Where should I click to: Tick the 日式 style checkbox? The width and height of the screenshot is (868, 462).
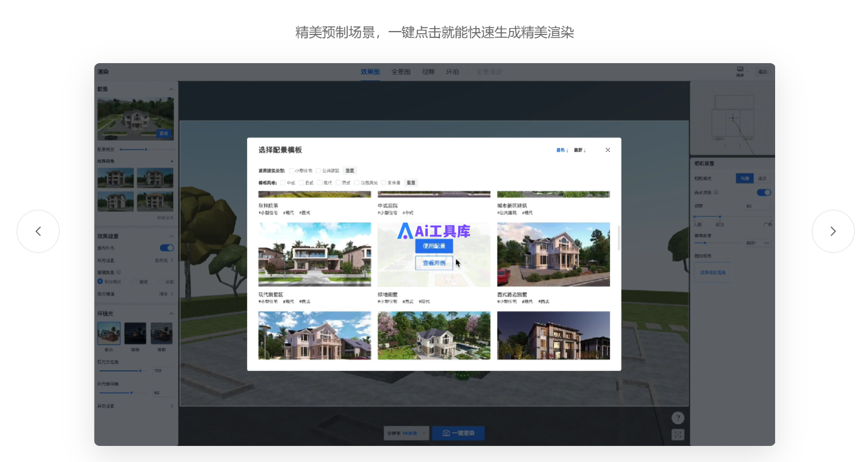tap(302, 183)
